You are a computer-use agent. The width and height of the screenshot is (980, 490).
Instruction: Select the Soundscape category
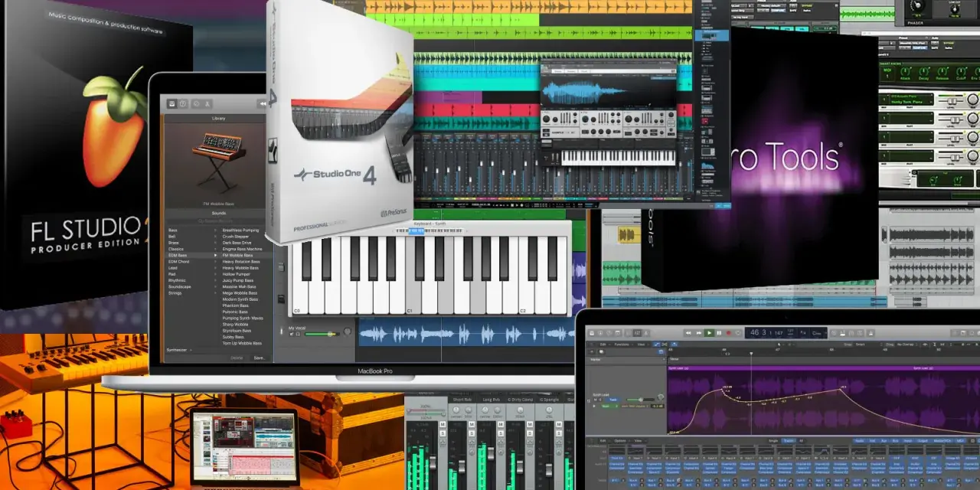pos(180,286)
